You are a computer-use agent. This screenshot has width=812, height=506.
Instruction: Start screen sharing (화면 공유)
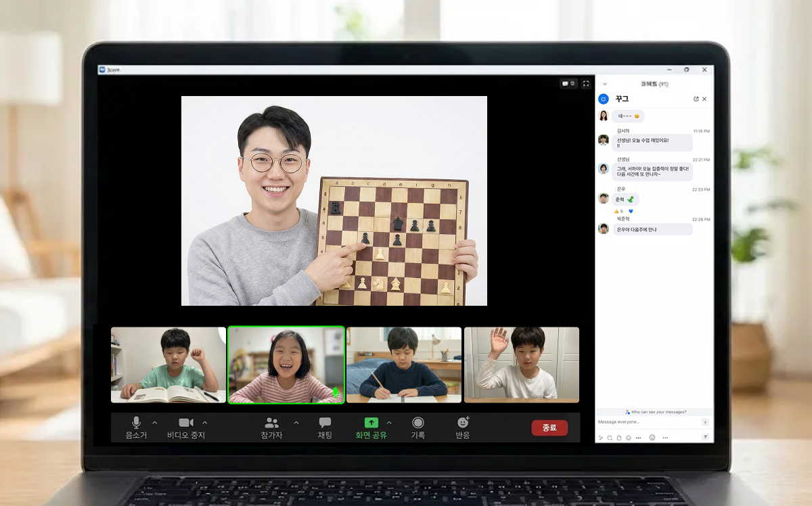[x=371, y=428]
